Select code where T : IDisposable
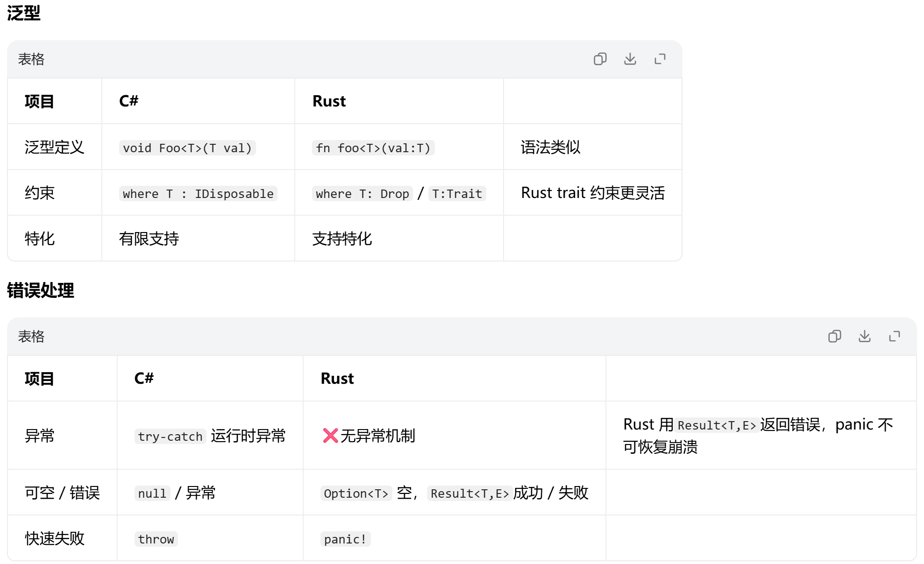 pos(198,194)
